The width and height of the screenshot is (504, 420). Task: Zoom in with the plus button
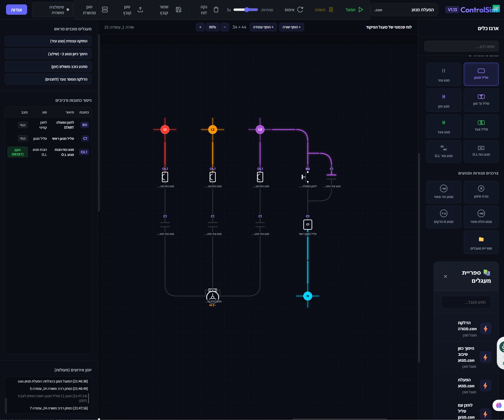pos(200,27)
